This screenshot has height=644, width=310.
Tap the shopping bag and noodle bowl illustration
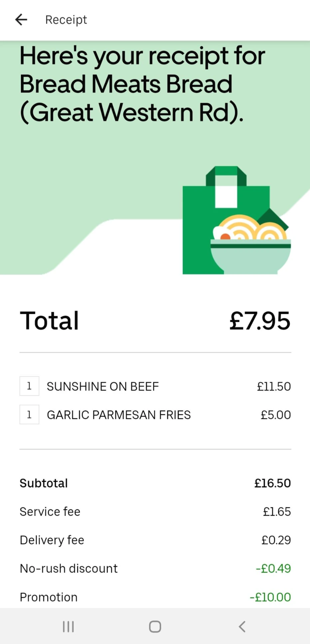[x=236, y=220]
